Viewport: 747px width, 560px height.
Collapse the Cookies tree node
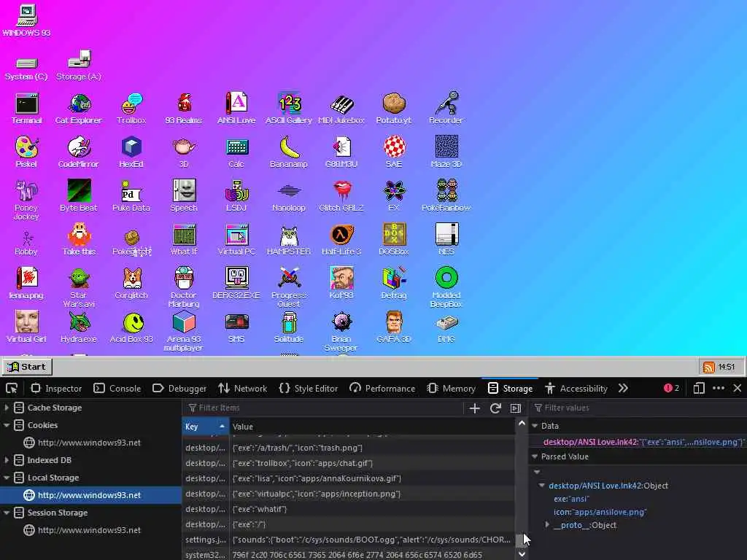(7, 425)
